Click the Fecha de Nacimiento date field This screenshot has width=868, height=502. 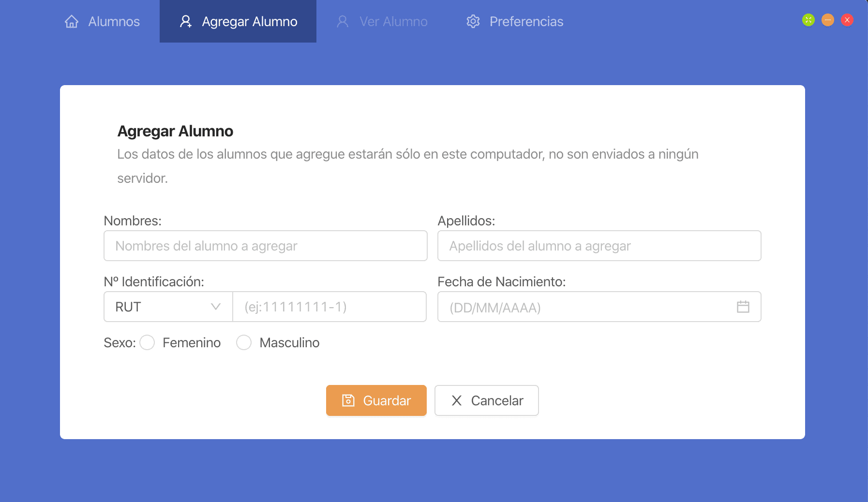(x=585, y=307)
